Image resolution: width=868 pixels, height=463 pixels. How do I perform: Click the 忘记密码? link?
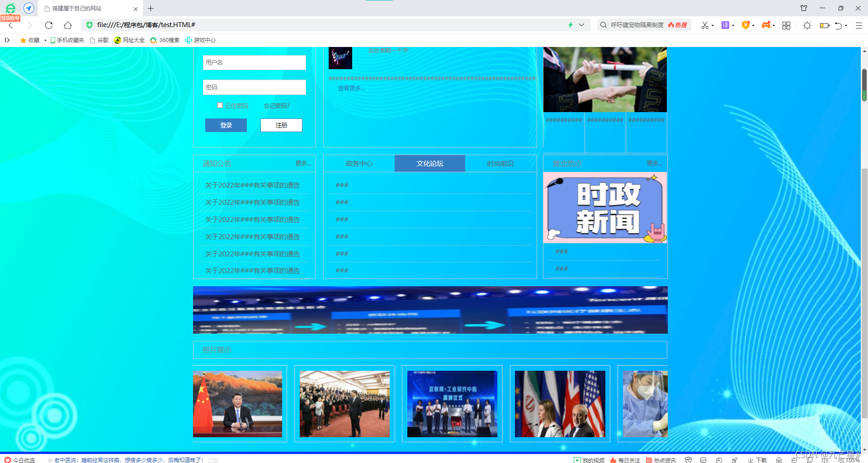[277, 106]
